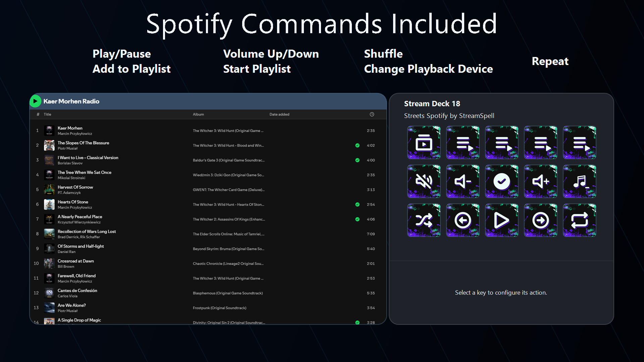Select the music note key on Stream Deck
The width and height of the screenshot is (644, 362).
tap(580, 181)
